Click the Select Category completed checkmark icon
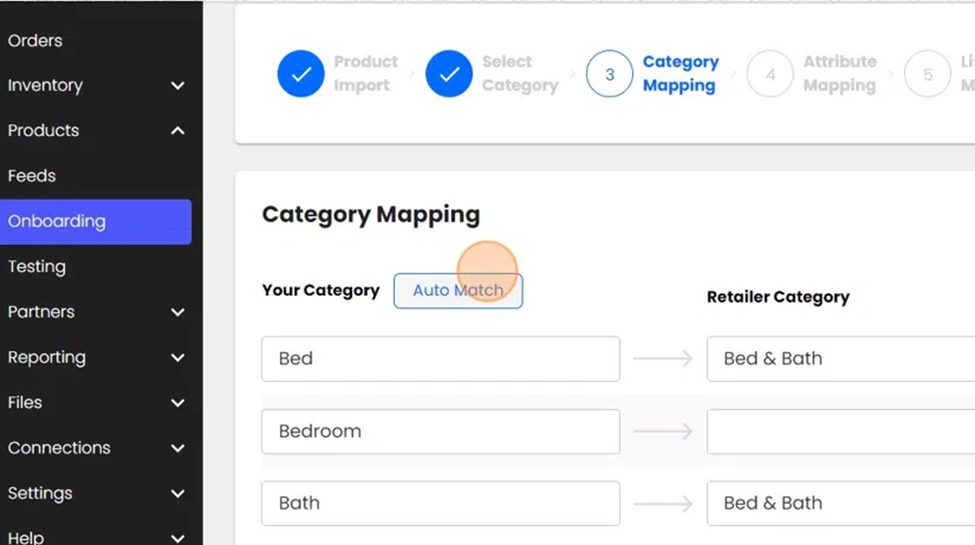Viewport: 975px width, 545px height. (449, 74)
